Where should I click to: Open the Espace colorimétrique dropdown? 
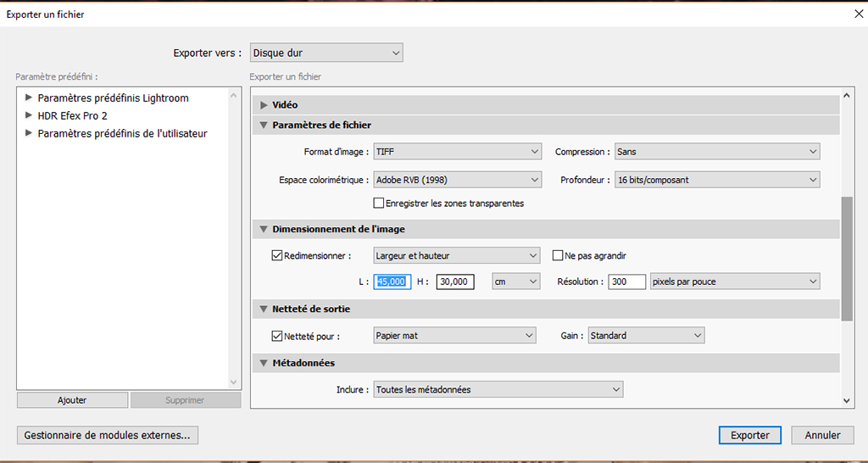(457, 180)
